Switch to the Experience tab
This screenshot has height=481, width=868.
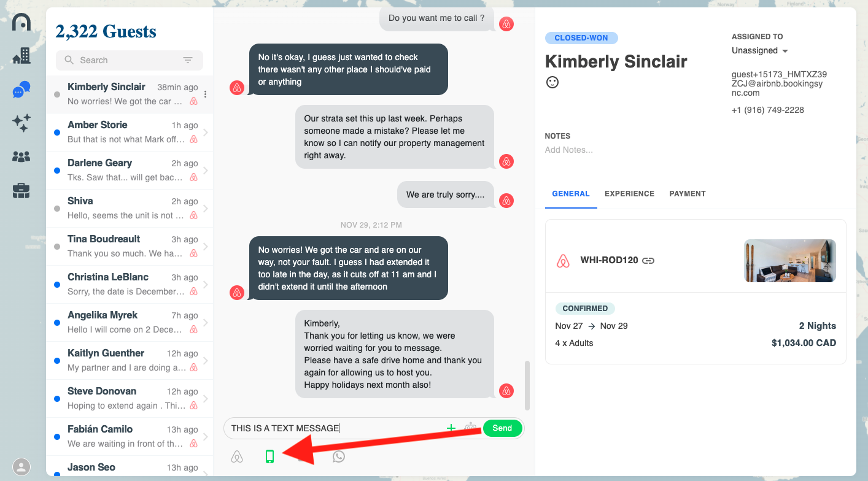pyautogui.click(x=629, y=194)
